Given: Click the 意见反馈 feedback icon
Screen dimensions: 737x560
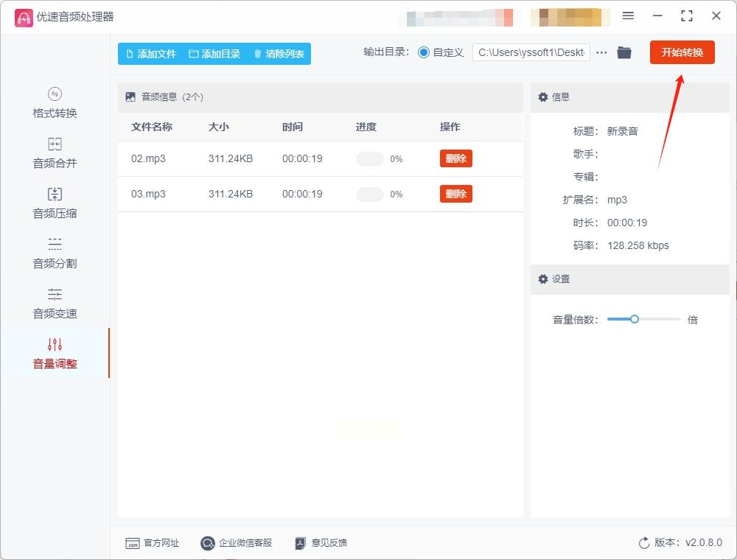Looking at the screenshot, I should [301, 543].
